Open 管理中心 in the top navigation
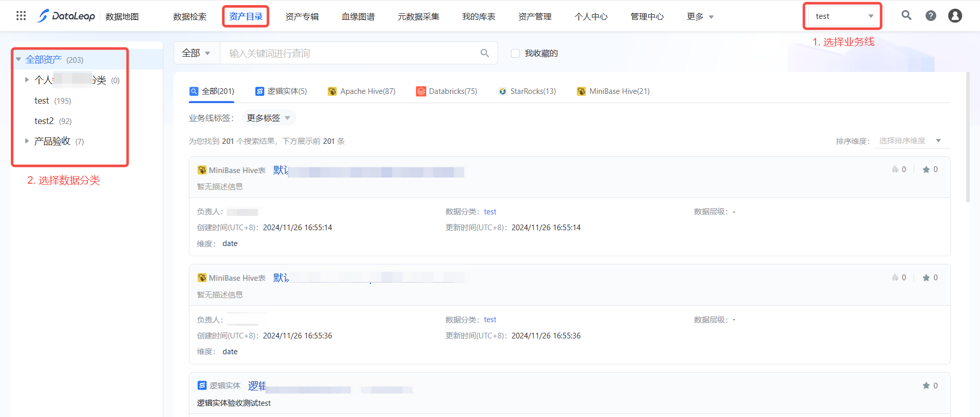The width and height of the screenshot is (980, 417). pos(647,16)
